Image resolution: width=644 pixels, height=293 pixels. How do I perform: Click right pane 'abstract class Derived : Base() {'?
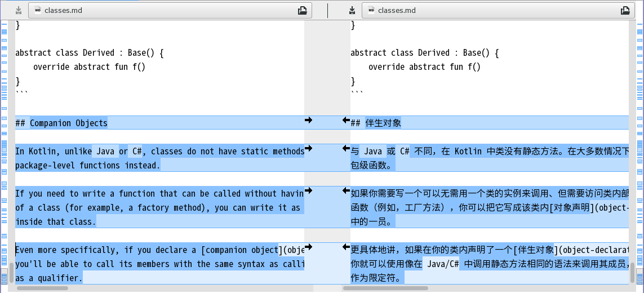coord(425,52)
